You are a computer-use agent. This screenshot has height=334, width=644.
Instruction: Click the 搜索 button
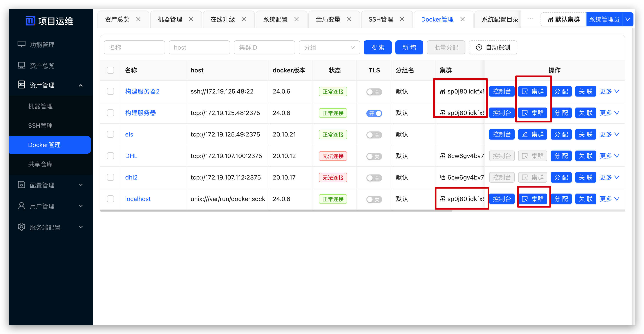coord(378,47)
